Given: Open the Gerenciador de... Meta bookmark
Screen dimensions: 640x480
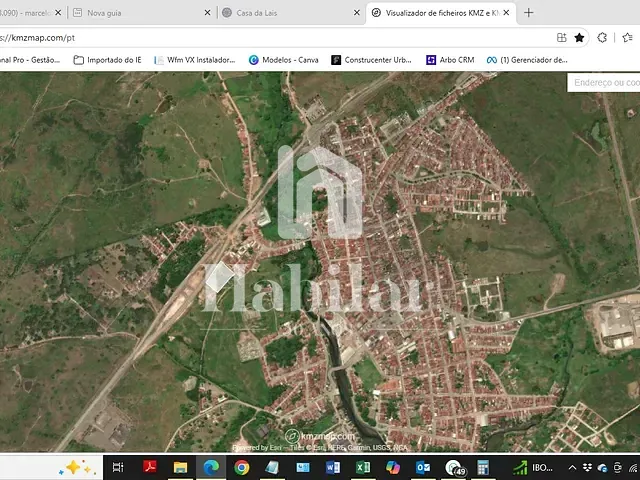Looking at the screenshot, I should [527, 60].
